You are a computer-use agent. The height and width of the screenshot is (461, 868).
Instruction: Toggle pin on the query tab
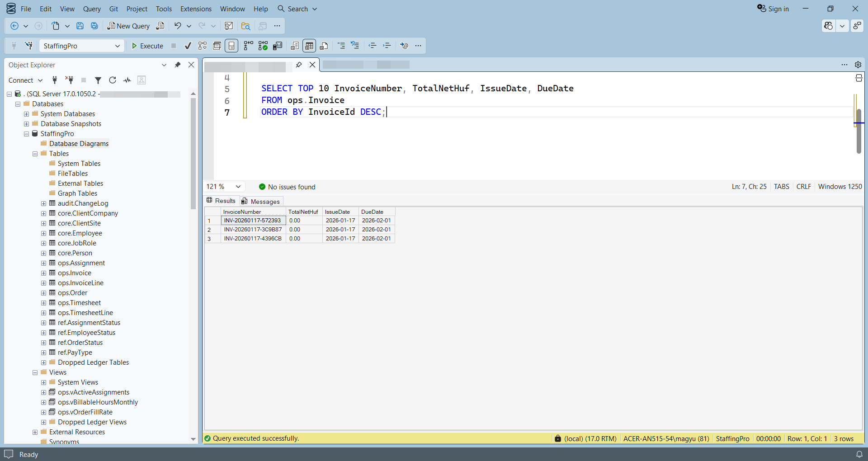(x=299, y=65)
